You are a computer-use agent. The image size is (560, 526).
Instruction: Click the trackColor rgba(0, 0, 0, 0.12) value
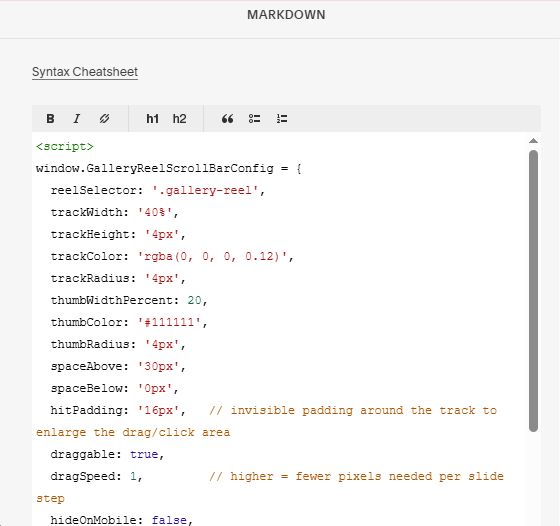click(x=212, y=256)
